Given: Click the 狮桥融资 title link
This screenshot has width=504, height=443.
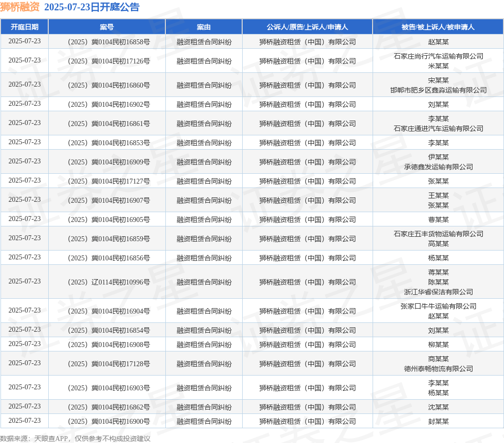Looking at the screenshot, I should coord(20,7).
